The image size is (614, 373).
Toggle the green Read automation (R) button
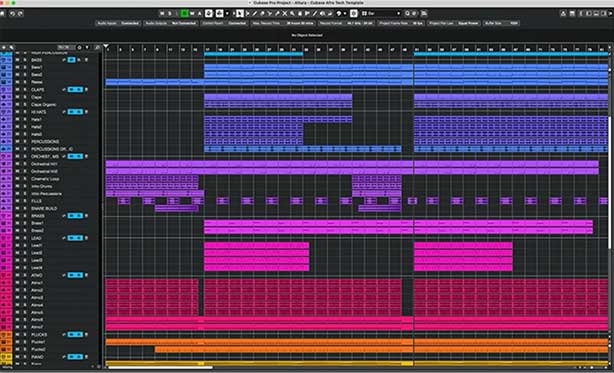[x=184, y=13]
